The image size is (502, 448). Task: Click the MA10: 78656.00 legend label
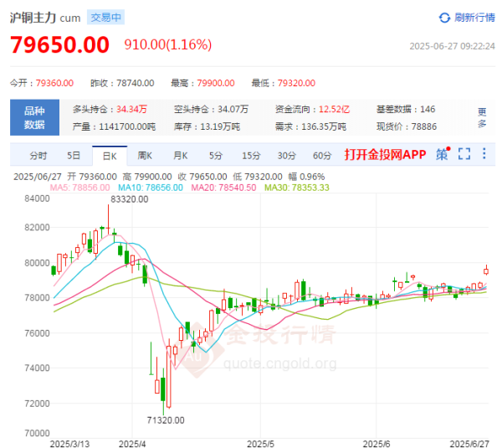tap(151, 188)
